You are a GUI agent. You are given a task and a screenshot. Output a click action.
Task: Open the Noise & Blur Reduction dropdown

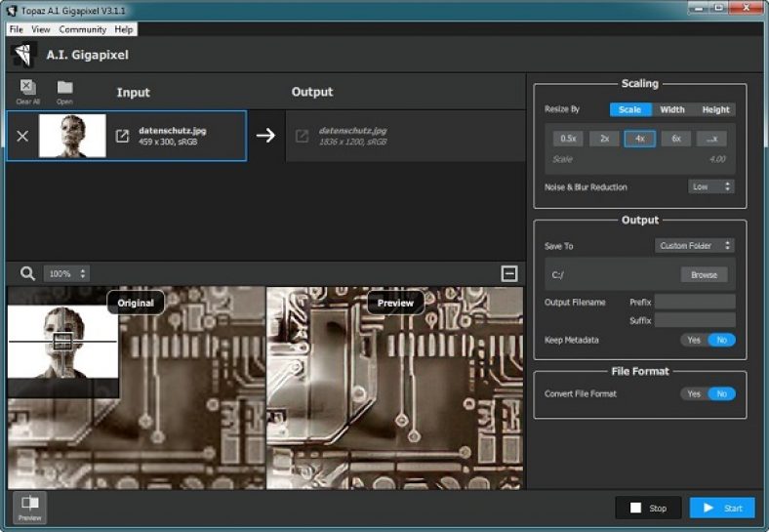click(x=710, y=186)
